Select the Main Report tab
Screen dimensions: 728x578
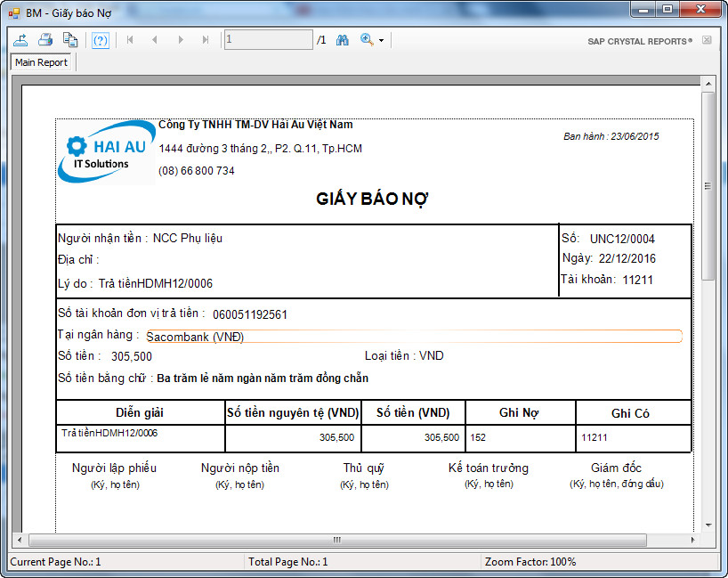[41, 62]
